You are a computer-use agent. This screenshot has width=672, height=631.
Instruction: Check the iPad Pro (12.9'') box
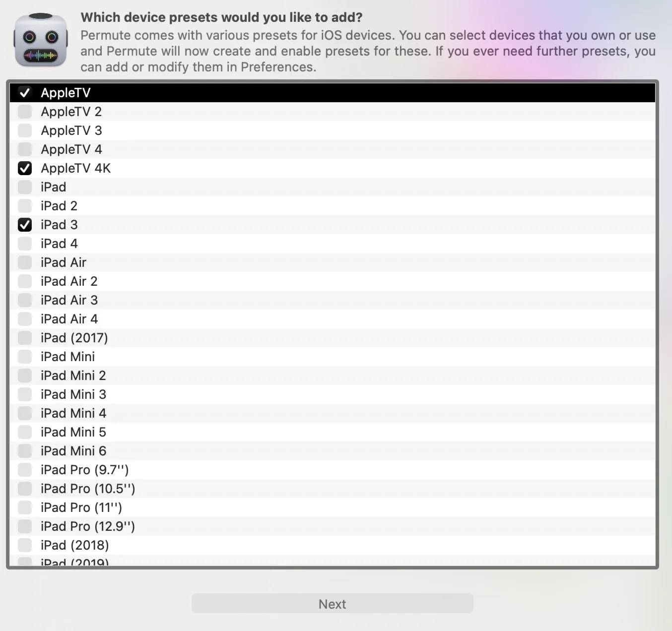point(25,526)
